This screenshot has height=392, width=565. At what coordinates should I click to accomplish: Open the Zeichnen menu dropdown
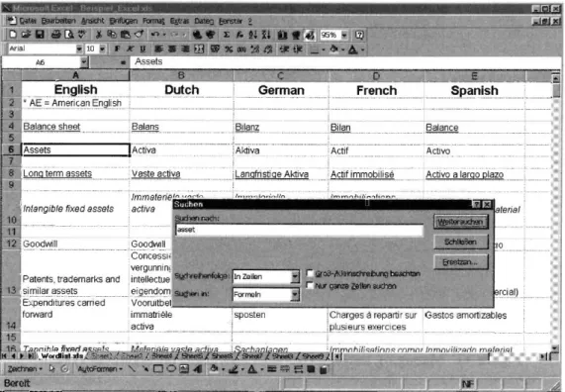coord(25,369)
